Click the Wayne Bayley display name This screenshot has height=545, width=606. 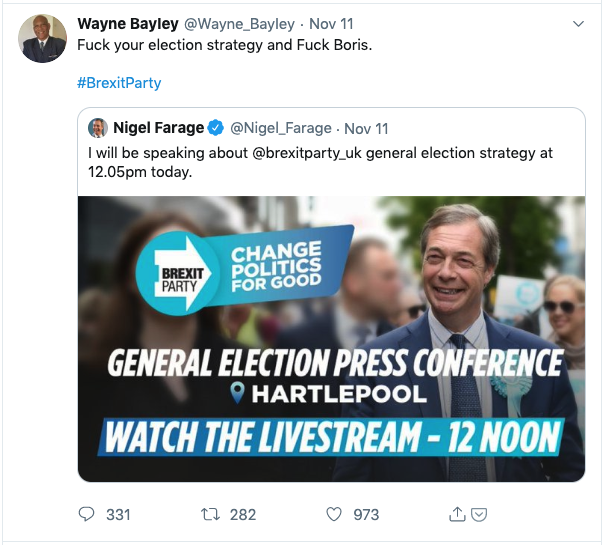pyautogui.click(x=127, y=23)
